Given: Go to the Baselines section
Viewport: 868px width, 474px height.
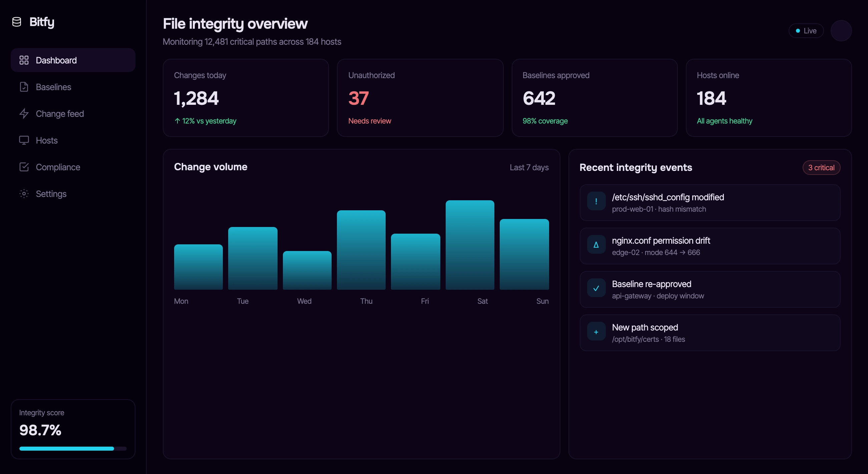Looking at the screenshot, I should click(73, 87).
